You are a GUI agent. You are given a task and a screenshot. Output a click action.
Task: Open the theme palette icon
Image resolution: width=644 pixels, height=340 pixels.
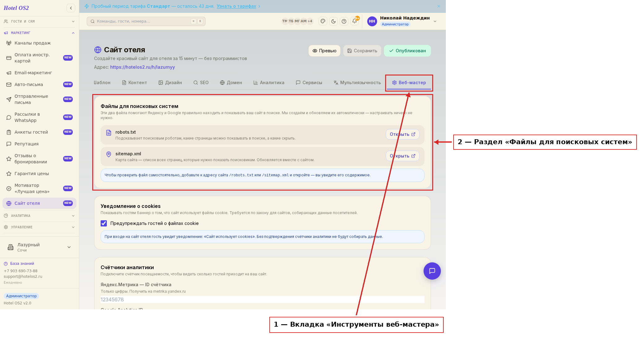click(323, 21)
